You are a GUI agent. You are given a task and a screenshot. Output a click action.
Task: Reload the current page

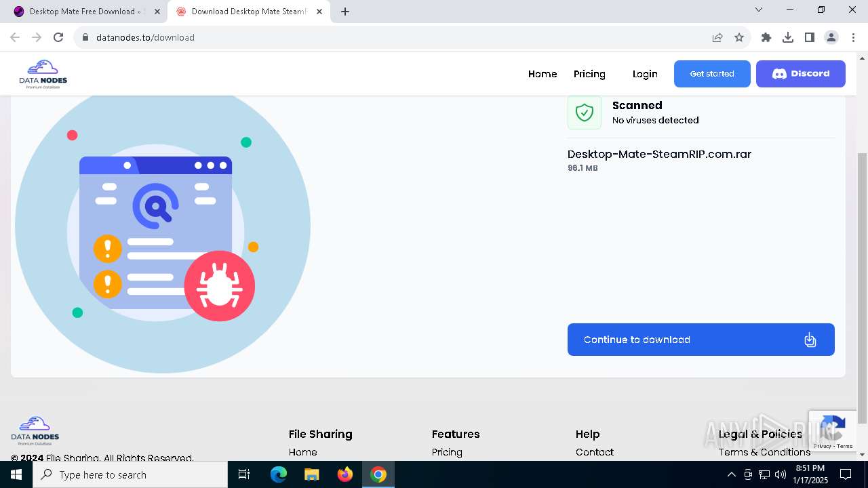[x=58, y=37]
